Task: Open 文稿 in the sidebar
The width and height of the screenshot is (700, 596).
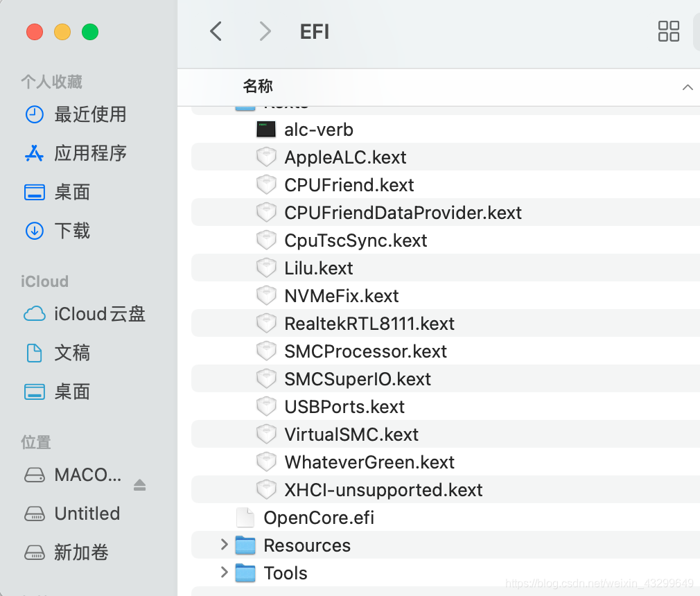Action: 72,353
